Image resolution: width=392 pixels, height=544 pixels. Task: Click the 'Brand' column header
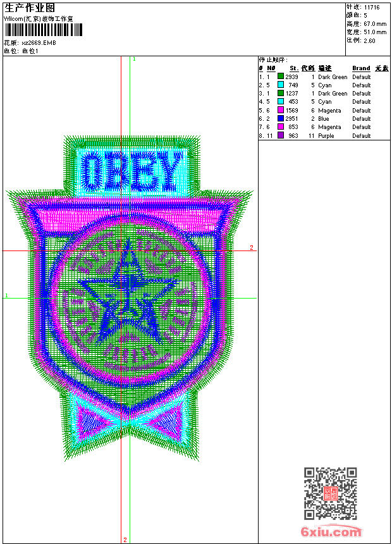pyautogui.click(x=361, y=68)
